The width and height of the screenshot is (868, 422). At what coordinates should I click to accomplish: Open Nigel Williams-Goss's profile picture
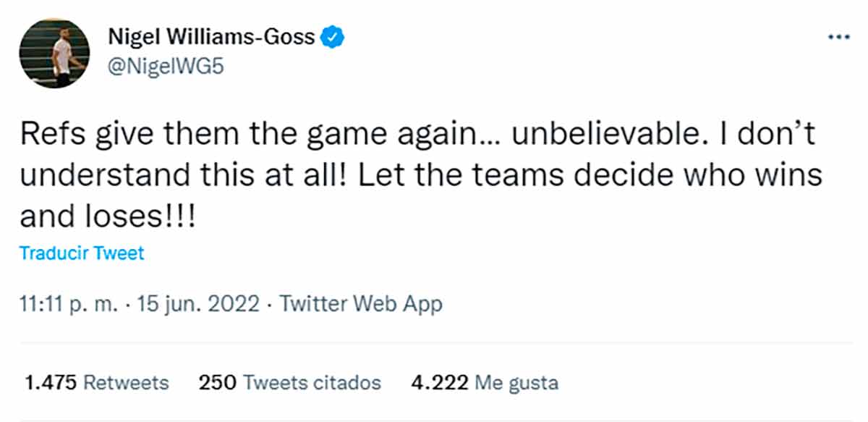[x=55, y=53]
